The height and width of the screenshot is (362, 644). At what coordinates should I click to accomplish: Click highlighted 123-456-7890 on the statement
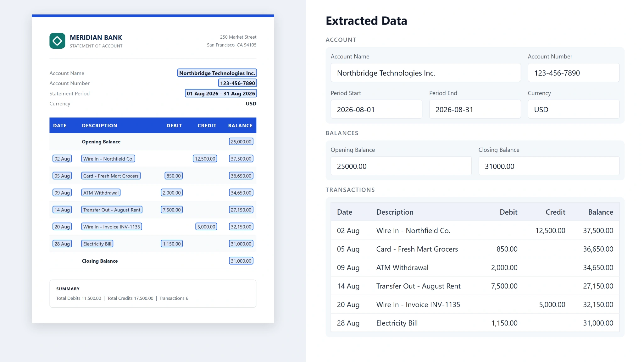point(237,83)
